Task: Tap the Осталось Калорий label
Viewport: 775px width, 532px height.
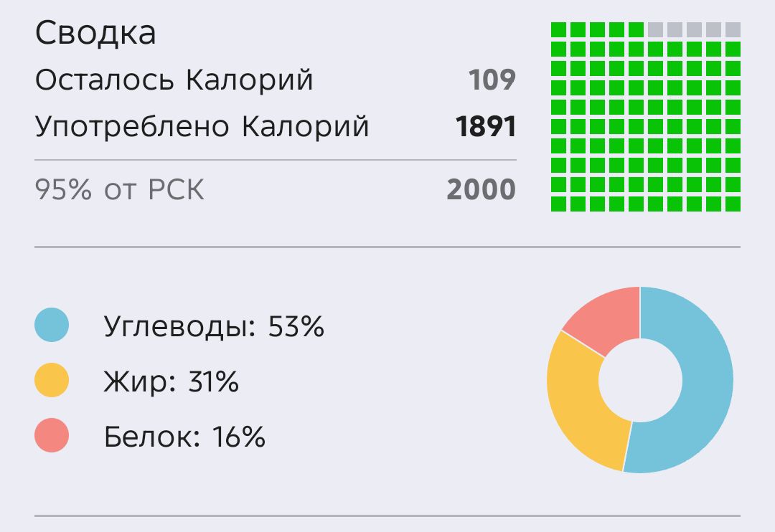Action: (174, 80)
